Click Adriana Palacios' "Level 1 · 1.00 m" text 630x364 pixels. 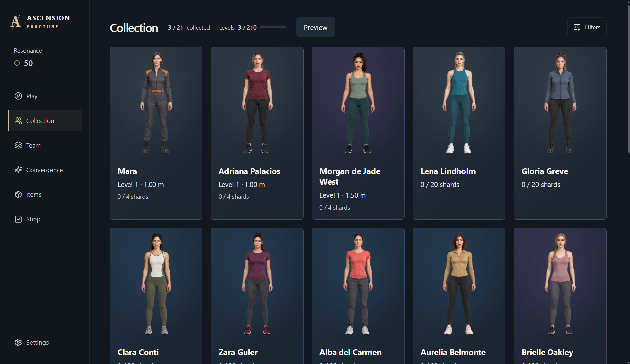tap(242, 185)
